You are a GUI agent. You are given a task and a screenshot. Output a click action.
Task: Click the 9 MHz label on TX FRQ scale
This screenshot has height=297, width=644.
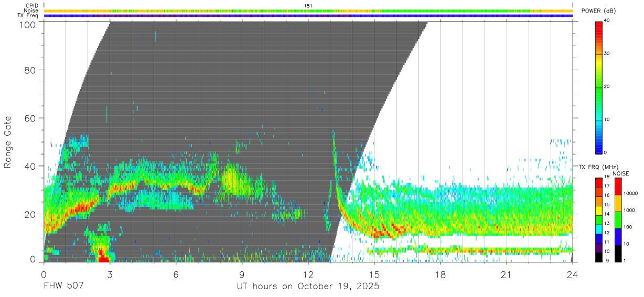(x=607, y=261)
